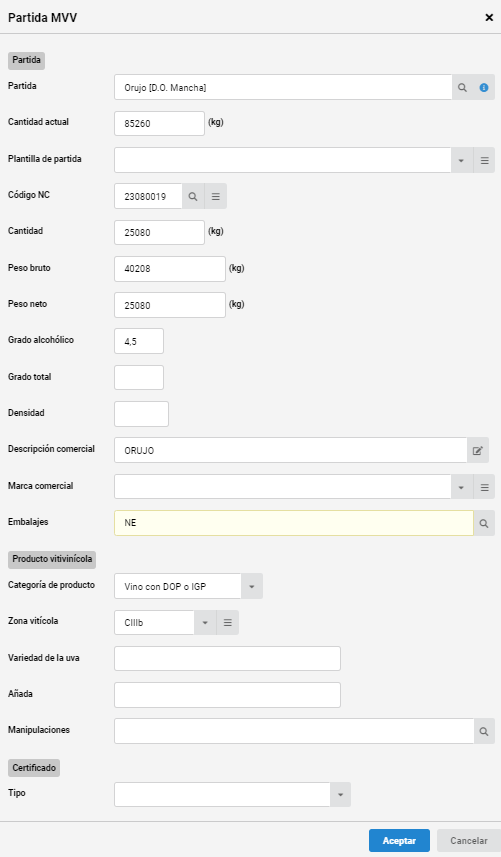The width and height of the screenshot is (501, 857).
Task: Edit Descripción comercial with the pencil icon
Action: coord(478,450)
